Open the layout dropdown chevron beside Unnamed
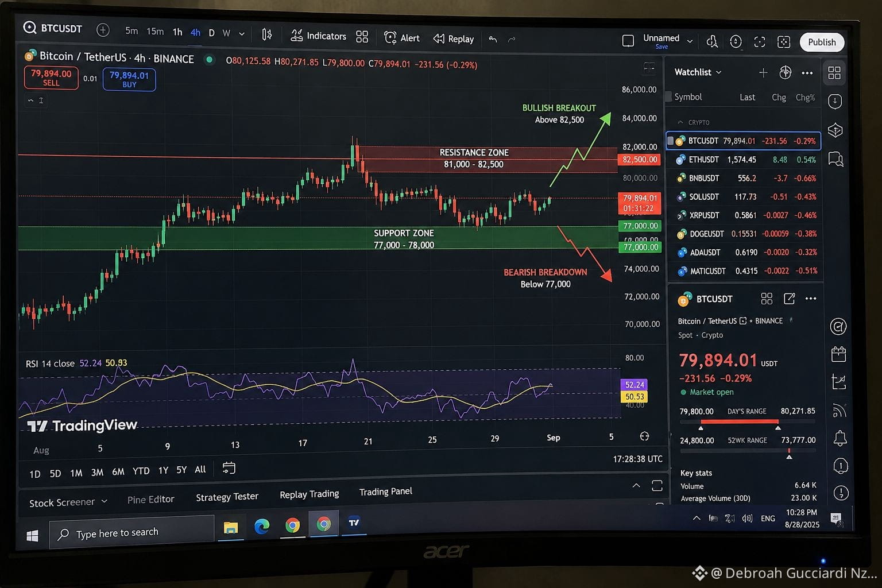 point(690,41)
